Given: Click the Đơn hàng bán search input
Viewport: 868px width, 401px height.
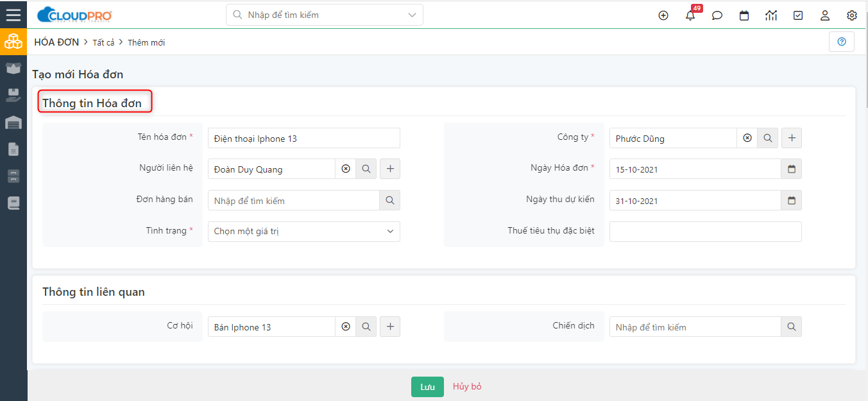Looking at the screenshot, I should pos(294,200).
